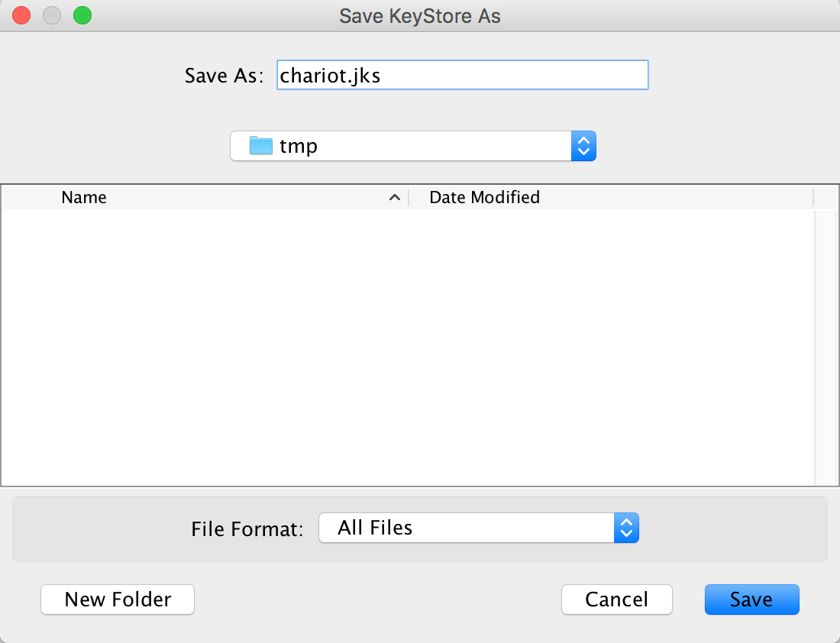Click the File Format chevron icon

(627, 528)
